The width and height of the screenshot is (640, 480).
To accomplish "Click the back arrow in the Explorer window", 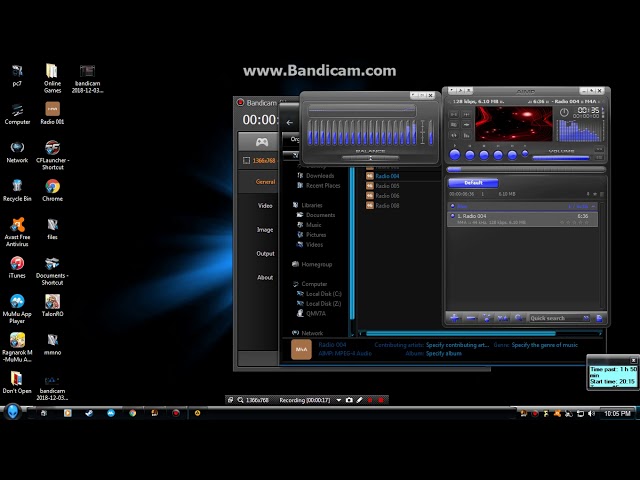I will point(289,122).
